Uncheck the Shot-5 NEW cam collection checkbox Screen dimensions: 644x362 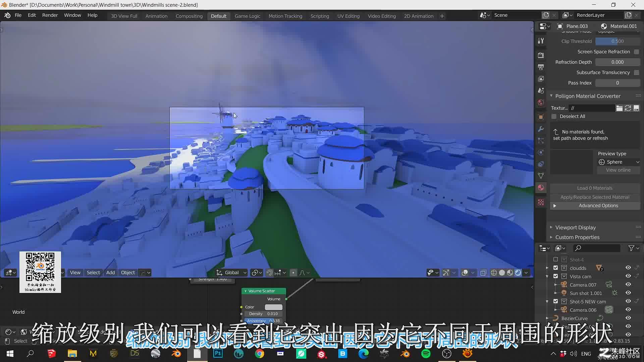point(555,301)
